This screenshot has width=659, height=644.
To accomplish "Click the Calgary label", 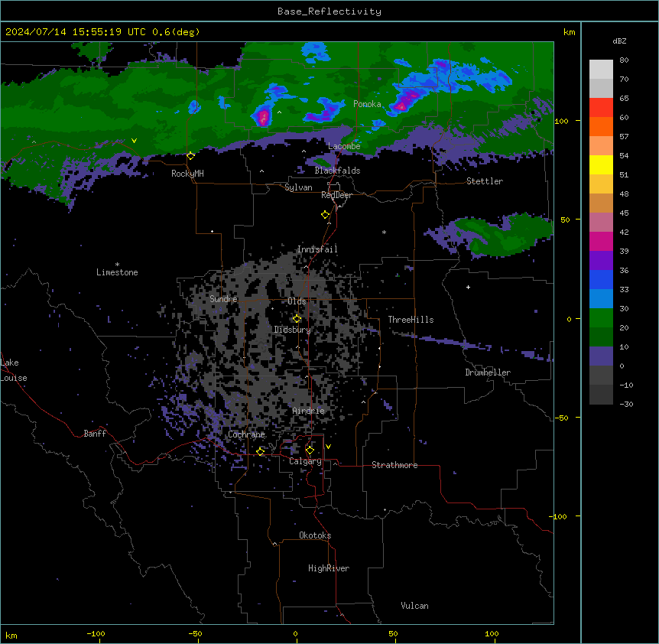I will (305, 461).
